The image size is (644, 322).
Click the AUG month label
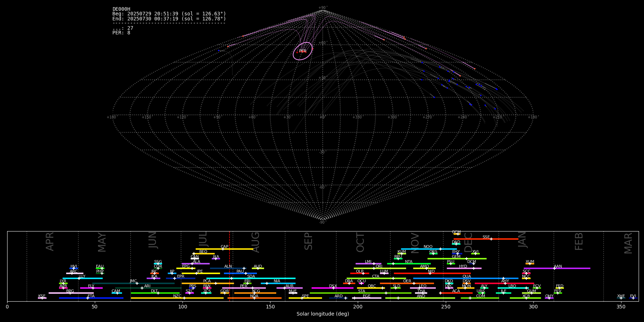(x=255, y=242)
